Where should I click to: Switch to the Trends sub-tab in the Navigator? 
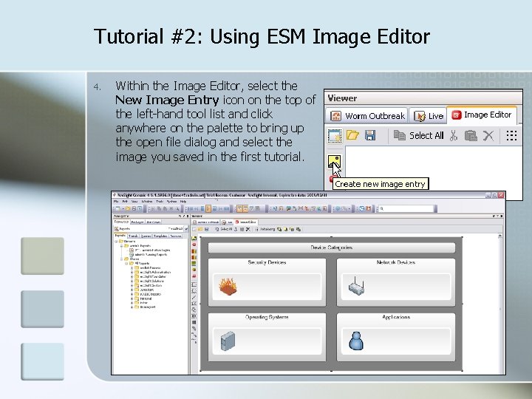click(x=133, y=236)
